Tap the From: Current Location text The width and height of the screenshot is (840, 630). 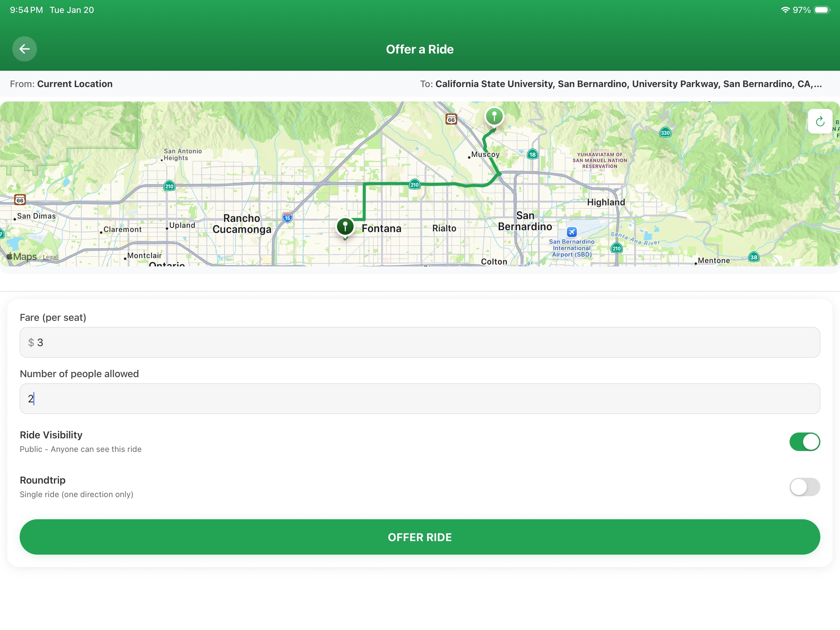tap(61, 84)
